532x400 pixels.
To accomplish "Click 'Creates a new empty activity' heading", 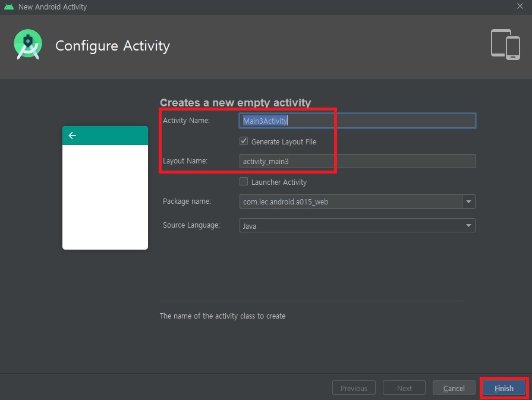I will point(235,102).
